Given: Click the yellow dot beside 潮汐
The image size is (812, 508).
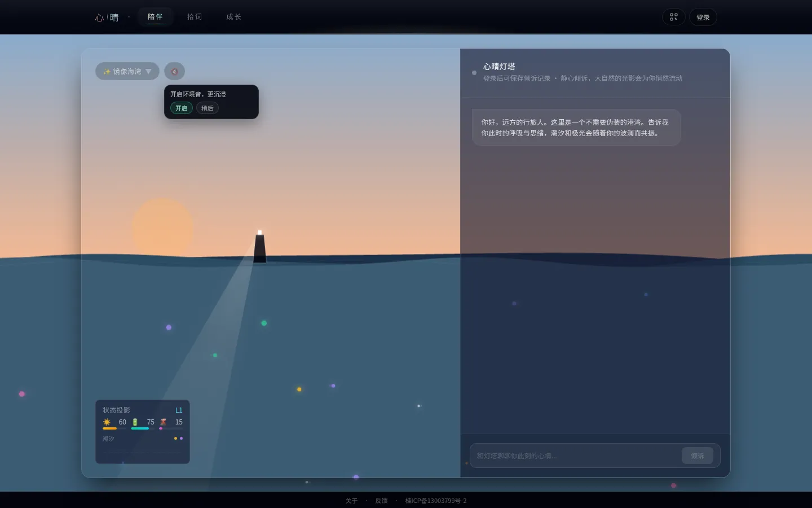Looking at the screenshot, I should pos(175,438).
